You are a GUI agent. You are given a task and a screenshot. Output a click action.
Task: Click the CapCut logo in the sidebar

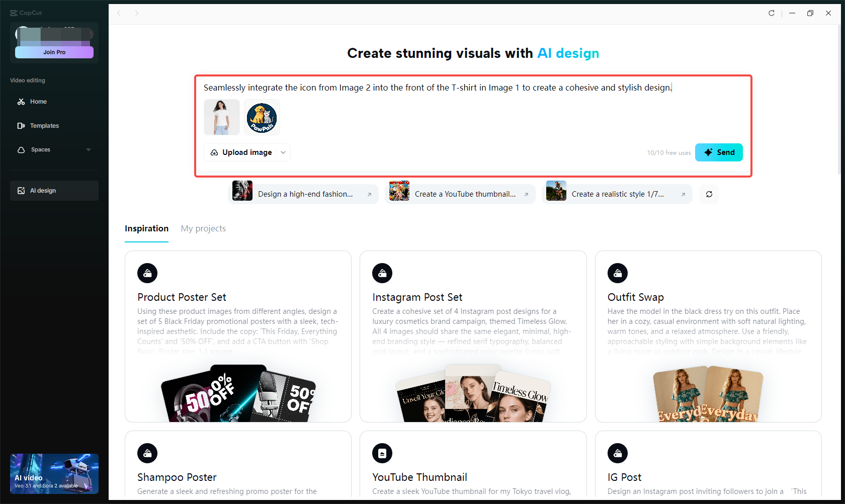26,13
